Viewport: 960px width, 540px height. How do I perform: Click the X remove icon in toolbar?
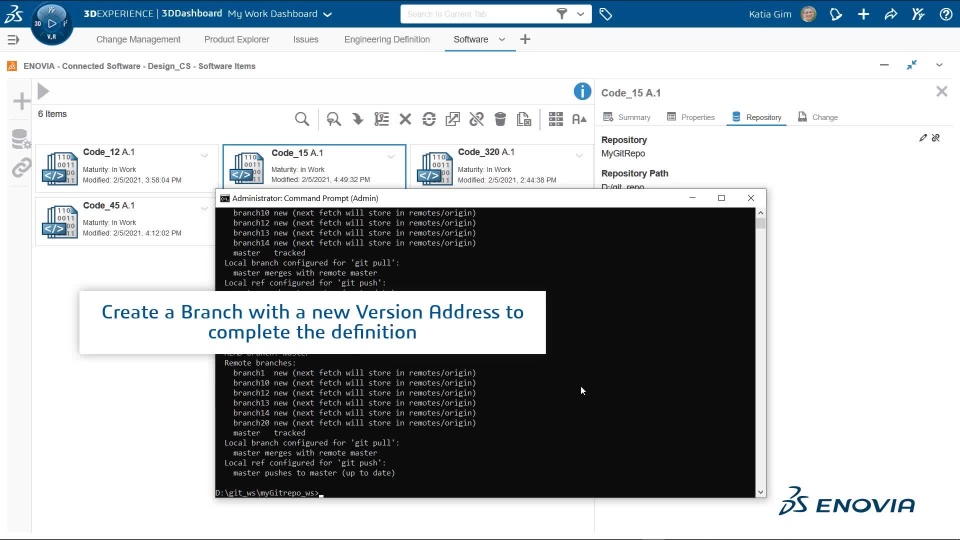pos(405,119)
